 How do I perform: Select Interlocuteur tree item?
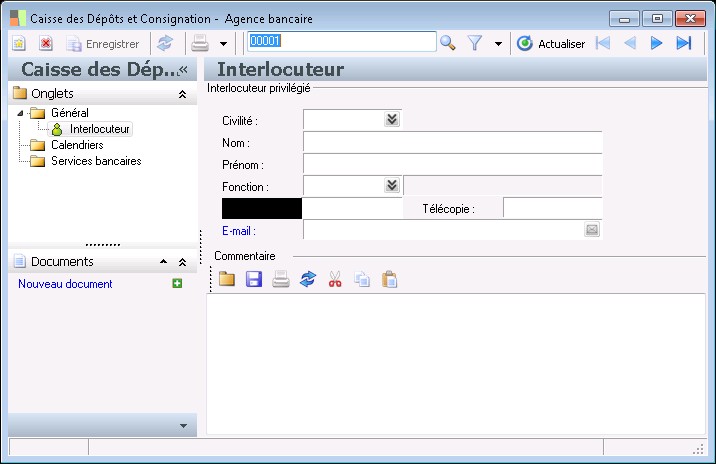tap(91, 129)
